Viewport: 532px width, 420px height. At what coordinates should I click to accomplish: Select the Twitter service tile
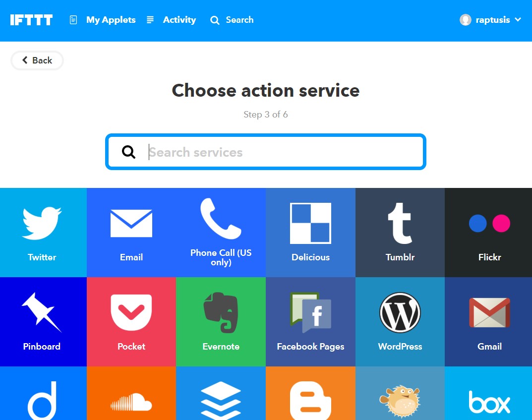pos(43,233)
